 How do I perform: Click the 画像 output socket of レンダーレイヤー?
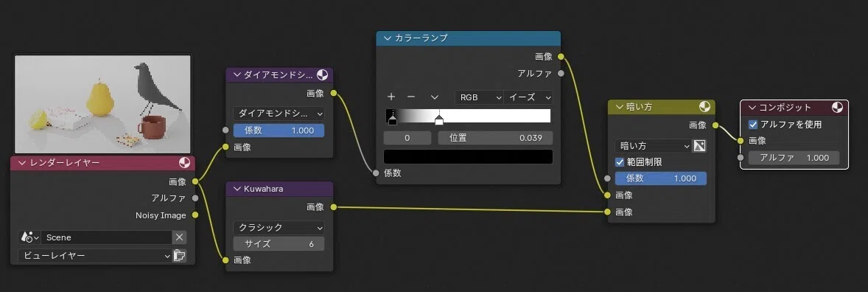click(195, 181)
